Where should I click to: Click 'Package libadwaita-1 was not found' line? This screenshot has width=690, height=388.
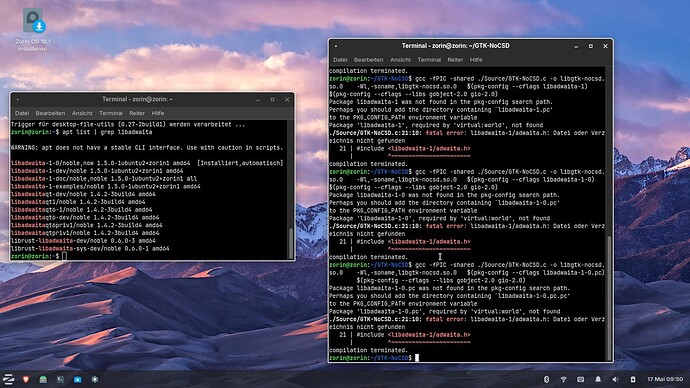click(x=440, y=102)
